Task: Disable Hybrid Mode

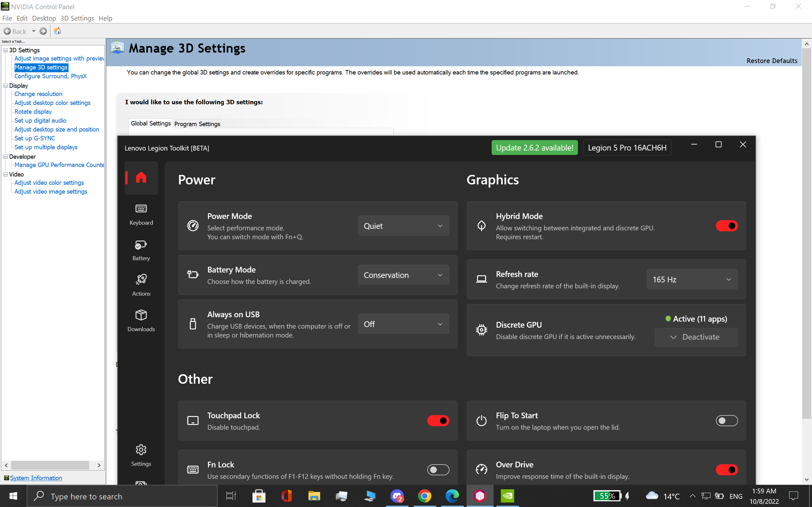Action: (x=727, y=226)
